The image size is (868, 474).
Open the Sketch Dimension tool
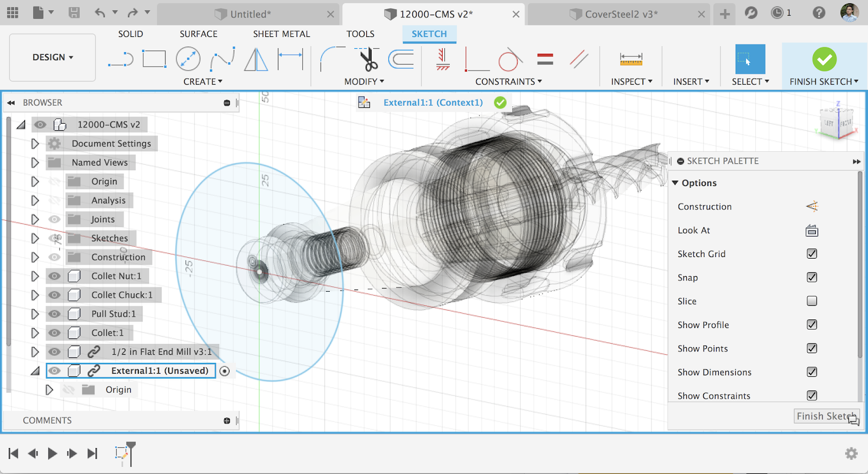click(x=290, y=59)
